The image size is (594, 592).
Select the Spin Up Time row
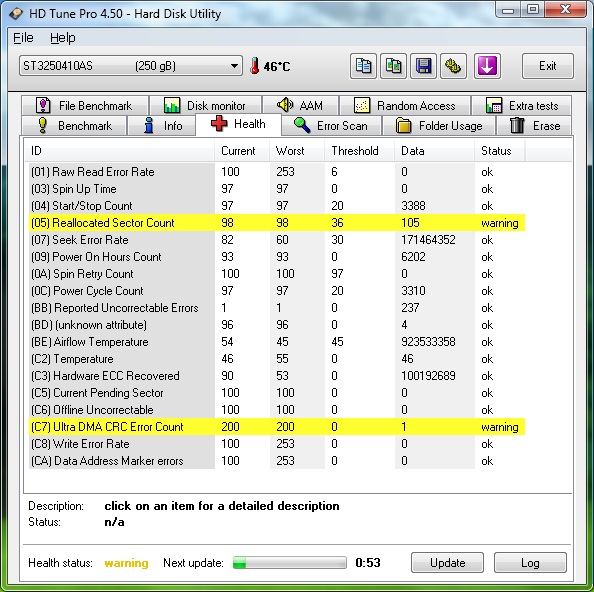tap(277, 189)
